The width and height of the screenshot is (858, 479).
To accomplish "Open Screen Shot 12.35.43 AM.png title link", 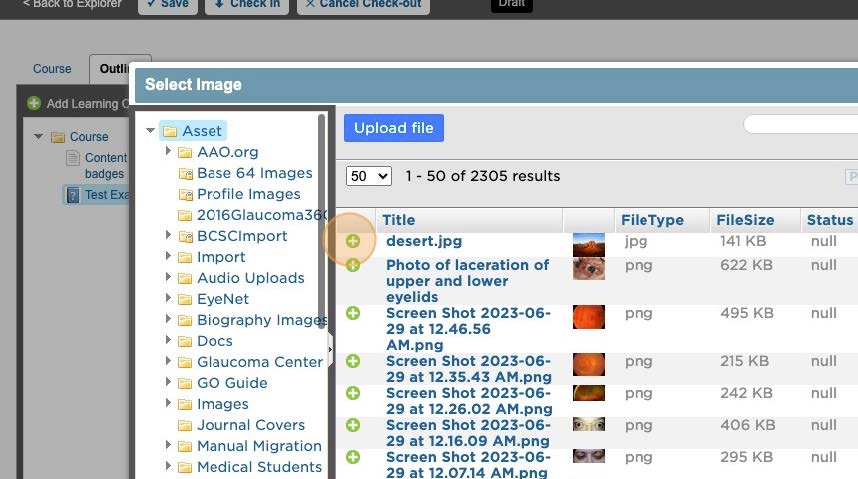I will tap(469, 369).
